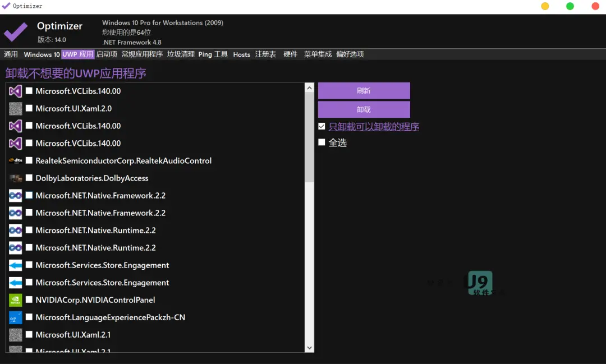
Task: Click the Store.Engagement icon directly above NVIDIAControlPanel
Action: 16,283
